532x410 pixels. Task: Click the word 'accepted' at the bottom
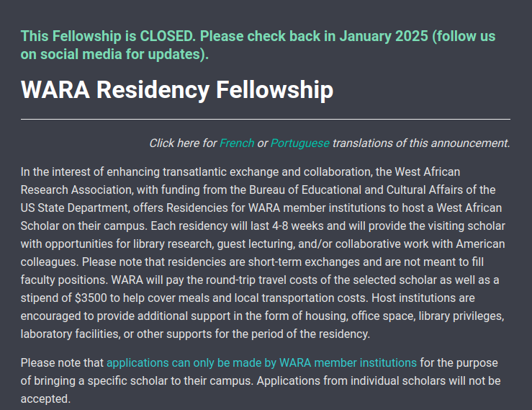pyautogui.click(x=45, y=398)
